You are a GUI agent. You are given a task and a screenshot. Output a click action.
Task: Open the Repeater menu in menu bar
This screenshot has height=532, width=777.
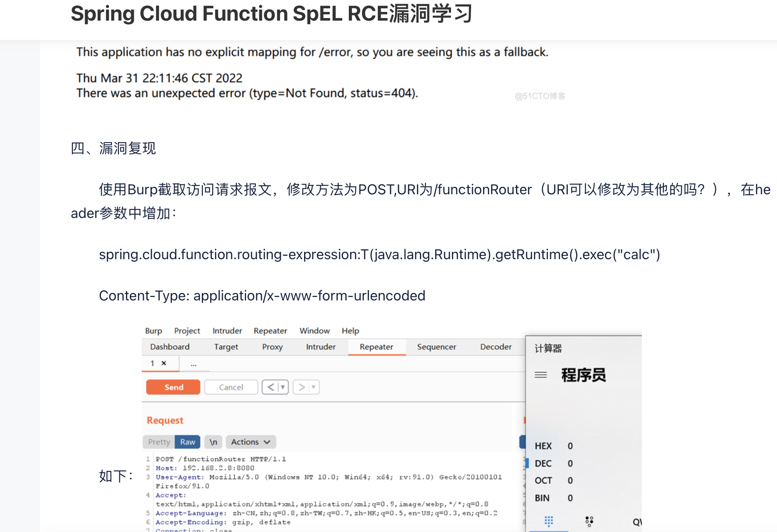[270, 331]
